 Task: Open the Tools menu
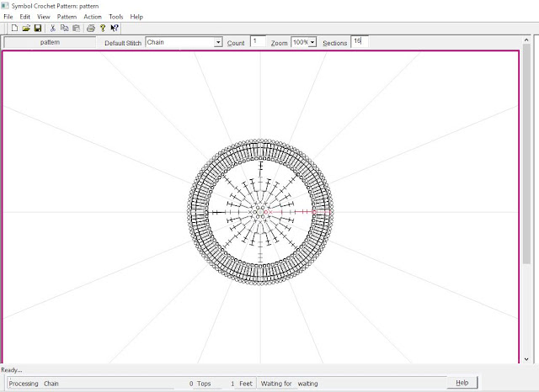(116, 17)
